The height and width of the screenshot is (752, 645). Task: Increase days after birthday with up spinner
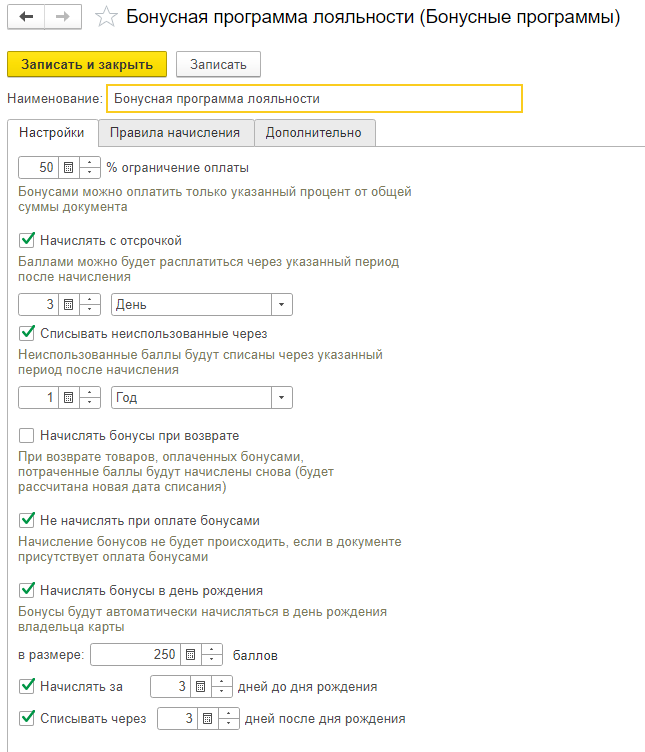coord(228,714)
